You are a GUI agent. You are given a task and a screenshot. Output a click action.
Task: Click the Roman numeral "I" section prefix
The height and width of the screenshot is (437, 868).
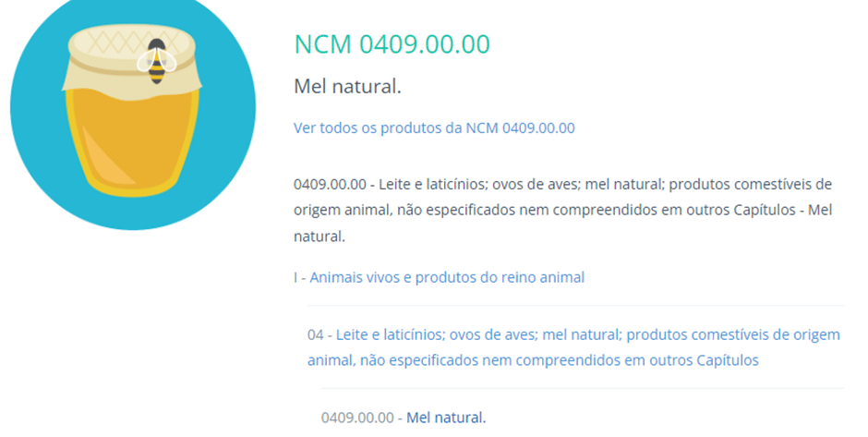(x=295, y=277)
